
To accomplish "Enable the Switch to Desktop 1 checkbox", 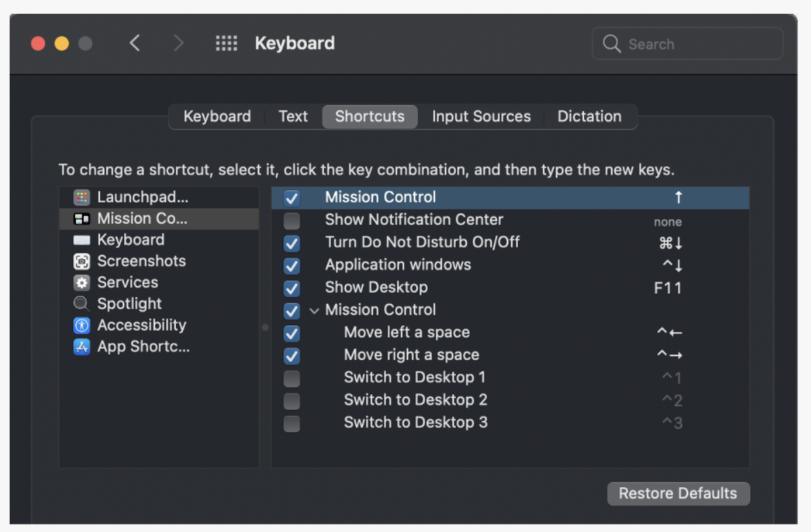I will point(292,378).
